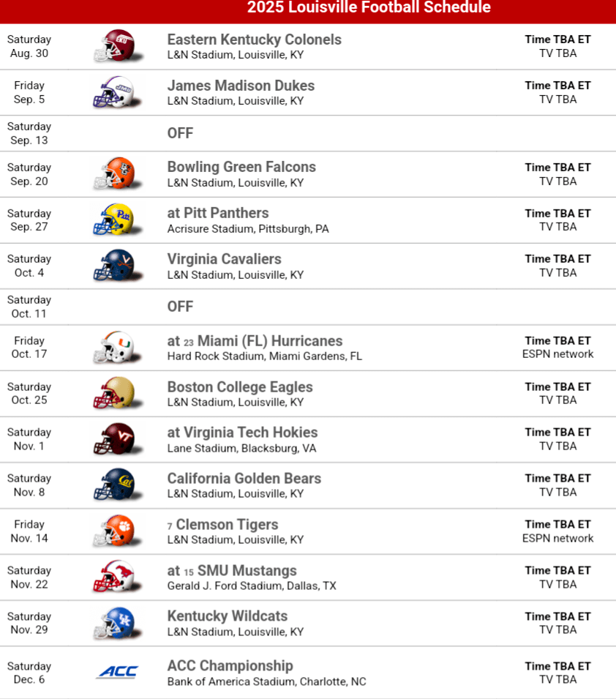Click the SMU Mustangs helmet icon
The width and height of the screenshot is (616, 699).
[114, 577]
